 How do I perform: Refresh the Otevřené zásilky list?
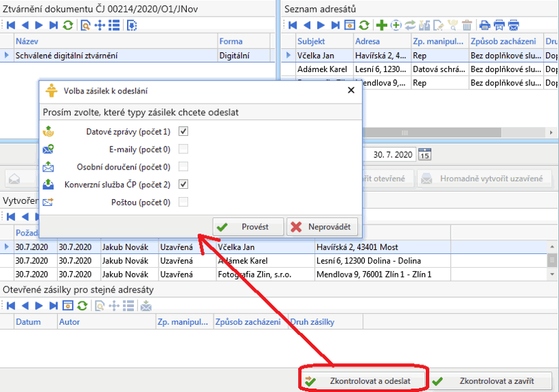pos(82,306)
